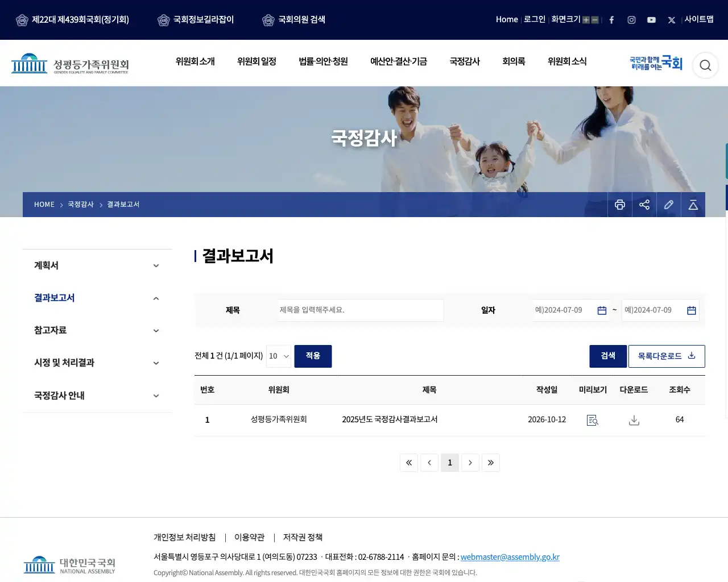Open the rows-per-page dropdown showing 10

pos(279,356)
